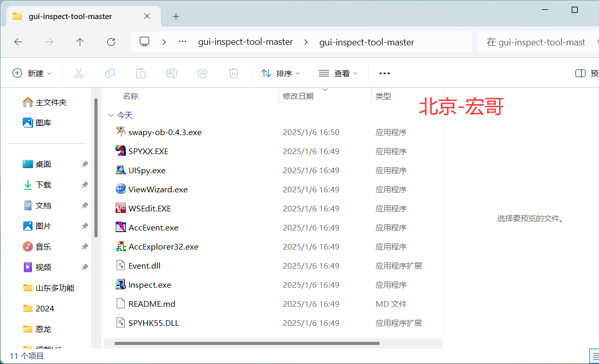This screenshot has height=364, width=599.
Task: Click the WSEdit.EXE file icon
Action: 121,208
